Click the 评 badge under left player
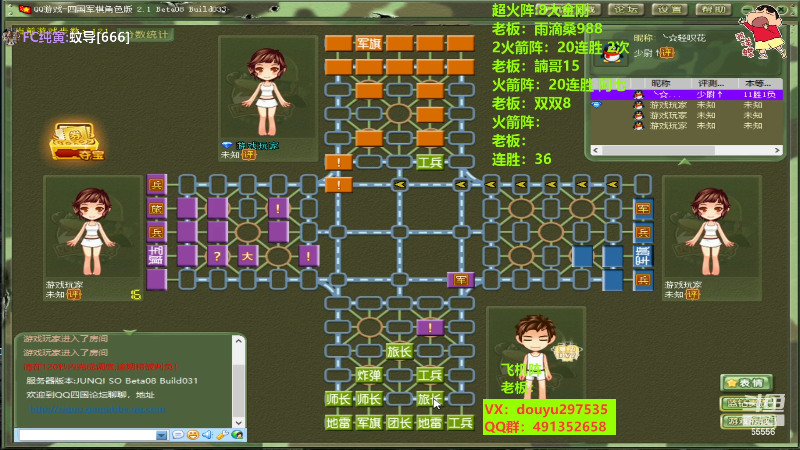This screenshot has width=800, height=450. tap(73, 294)
